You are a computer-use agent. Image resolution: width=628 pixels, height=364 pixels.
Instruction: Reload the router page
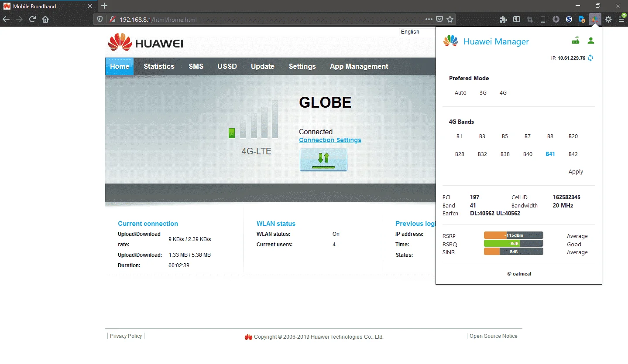pyautogui.click(x=32, y=19)
